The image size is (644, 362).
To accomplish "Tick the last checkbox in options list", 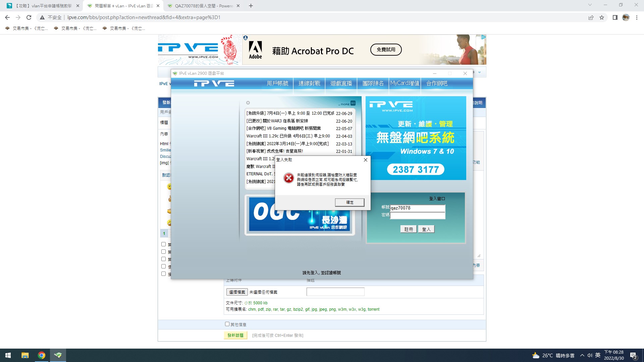I will coord(163,274).
